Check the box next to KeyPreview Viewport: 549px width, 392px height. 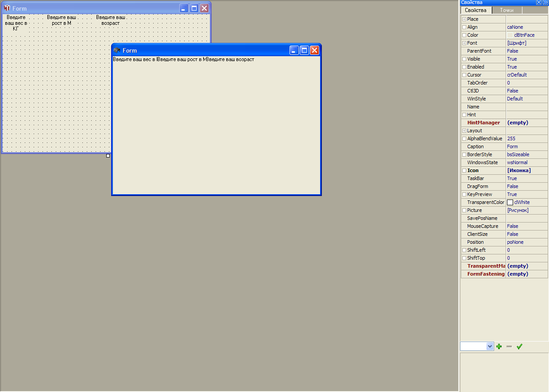[x=464, y=194]
